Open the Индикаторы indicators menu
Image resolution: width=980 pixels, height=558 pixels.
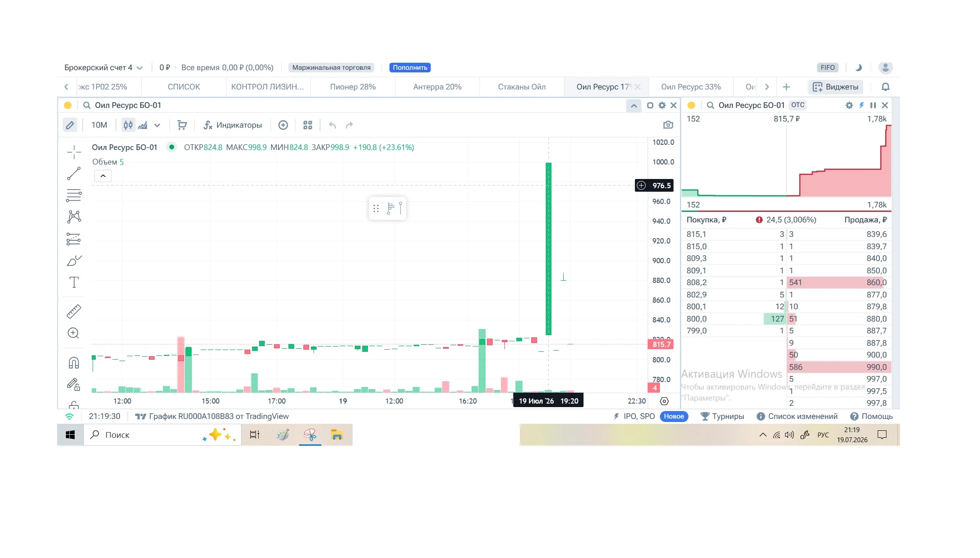coord(233,125)
